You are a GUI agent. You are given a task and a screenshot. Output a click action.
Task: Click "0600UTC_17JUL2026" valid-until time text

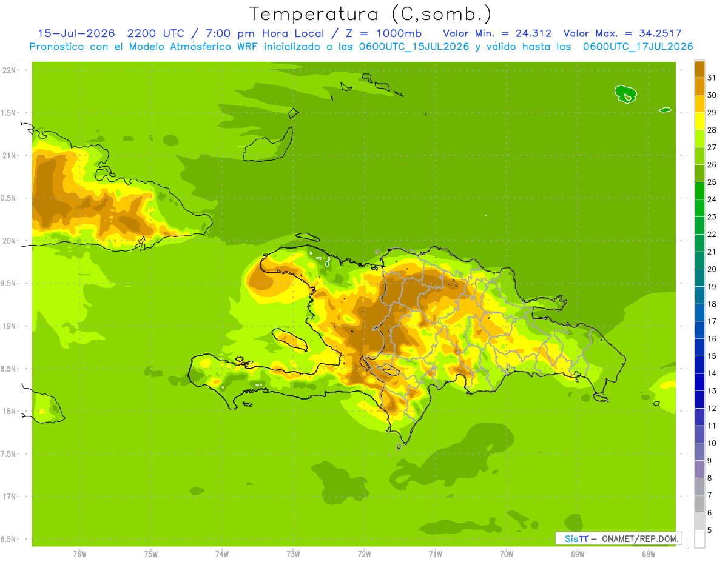[x=638, y=47]
